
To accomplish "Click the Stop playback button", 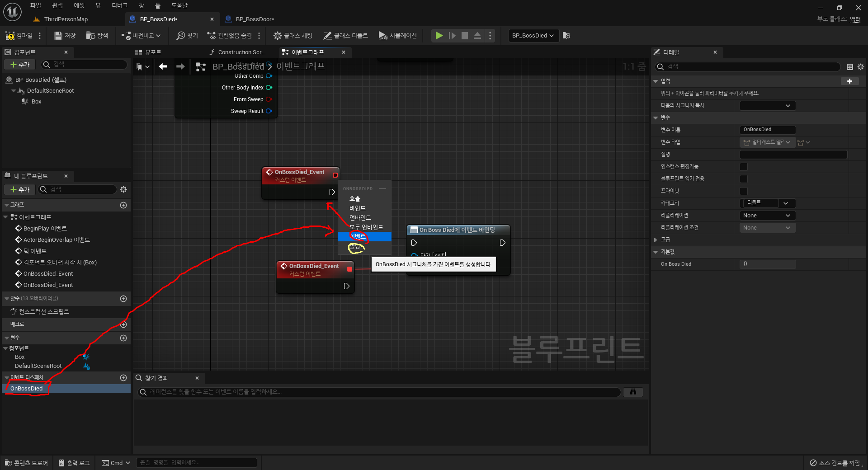I will (465, 36).
